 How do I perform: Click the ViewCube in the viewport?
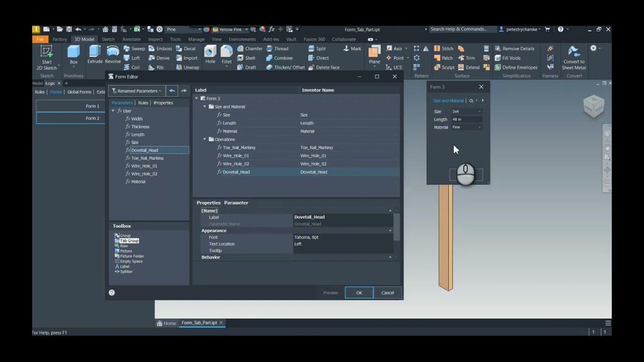594,106
